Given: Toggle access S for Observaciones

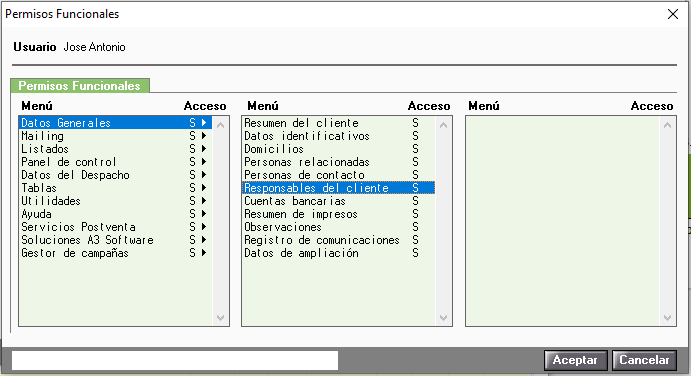Looking at the screenshot, I should tap(415, 227).
